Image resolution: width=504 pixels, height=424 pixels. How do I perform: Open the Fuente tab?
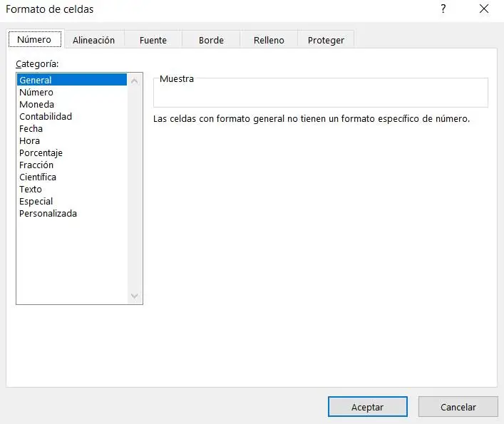point(153,40)
